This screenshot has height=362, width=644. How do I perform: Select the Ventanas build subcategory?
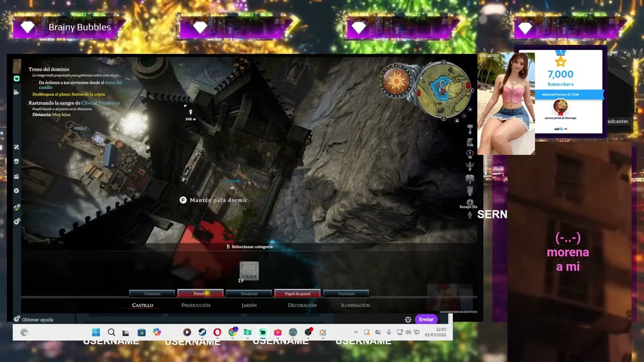[346, 294]
